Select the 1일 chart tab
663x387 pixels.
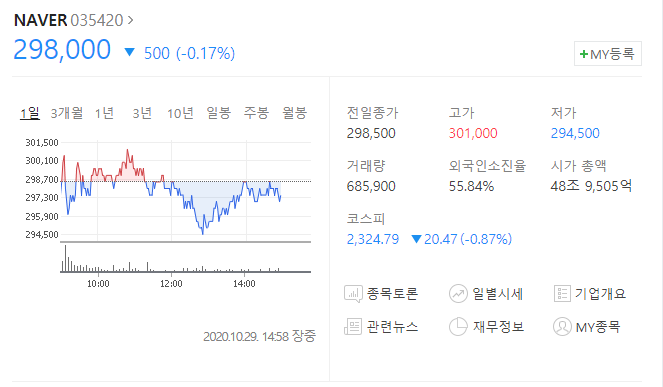click(30, 113)
